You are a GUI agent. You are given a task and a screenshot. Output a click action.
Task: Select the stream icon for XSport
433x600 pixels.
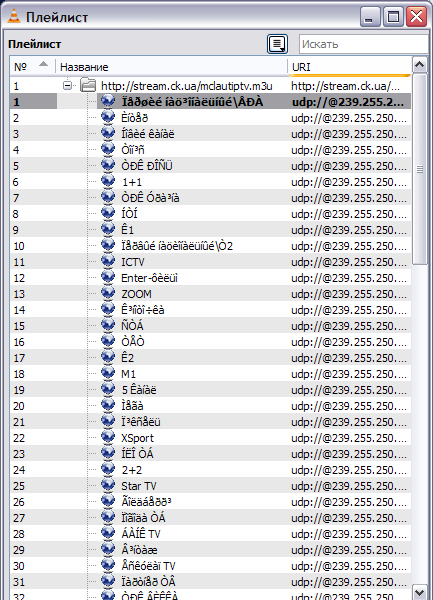[108, 437]
